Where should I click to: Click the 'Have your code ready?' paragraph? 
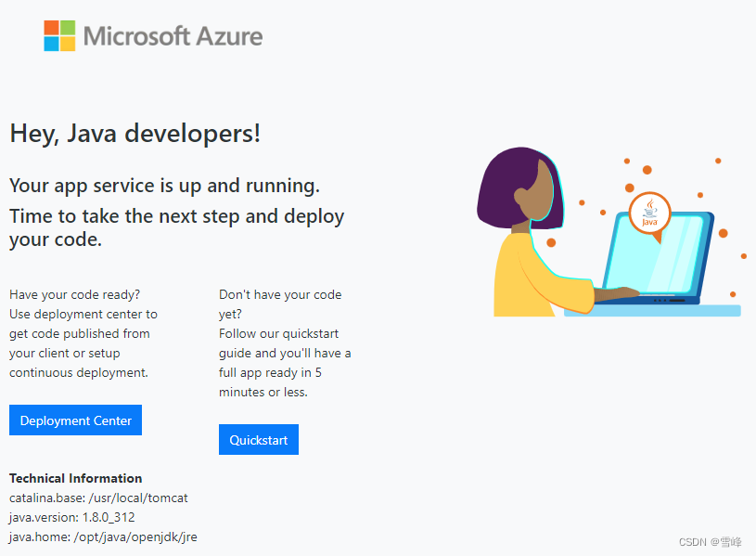click(83, 333)
